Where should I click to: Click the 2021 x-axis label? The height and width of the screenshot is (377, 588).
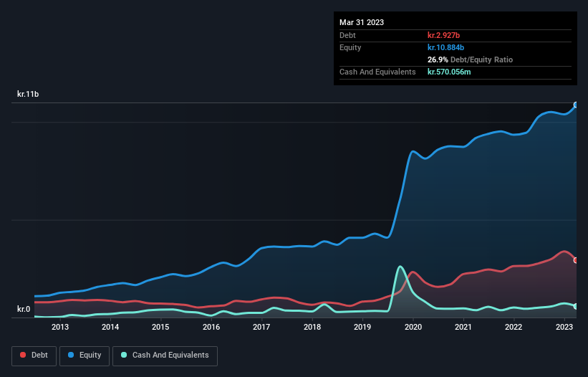(x=463, y=327)
